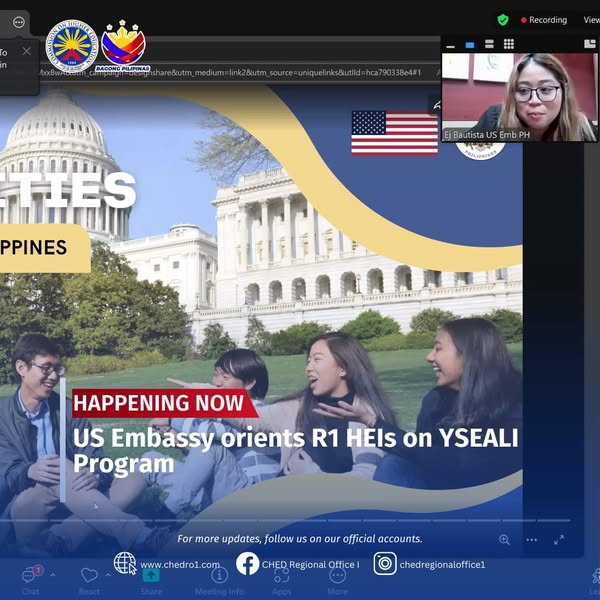
Task: Click the red Recording indicator
Action: tap(544, 20)
